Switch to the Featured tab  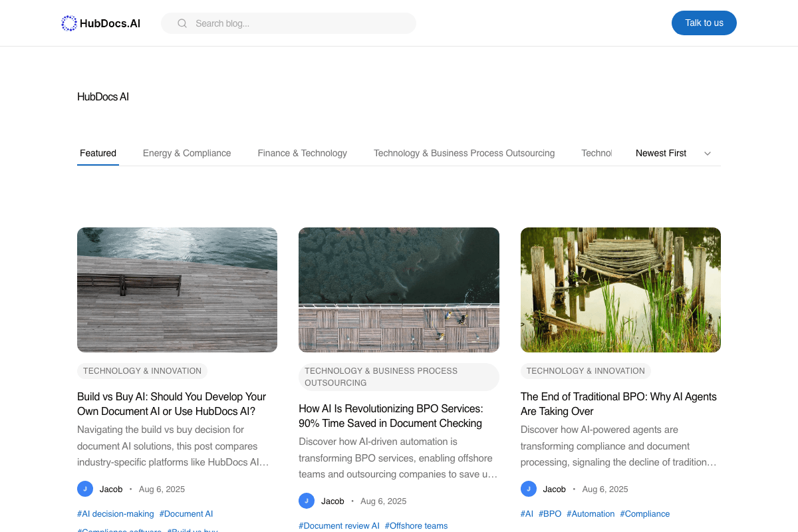coord(98,153)
